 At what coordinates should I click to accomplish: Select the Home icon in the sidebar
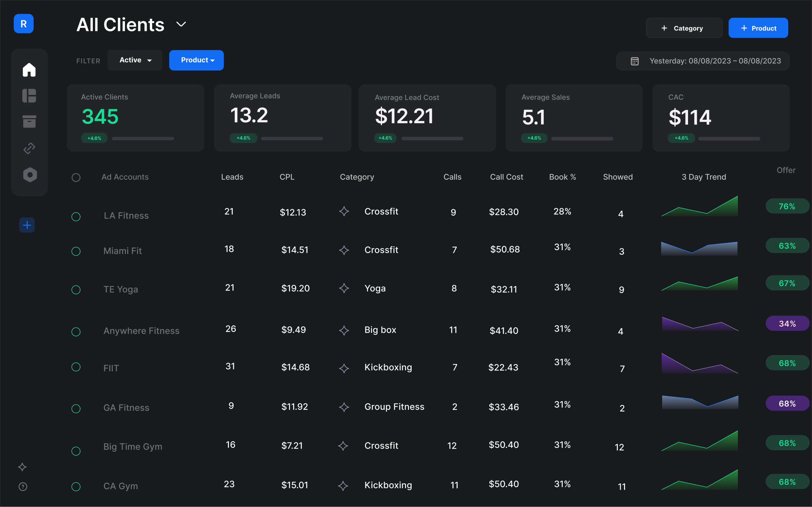tap(29, 70)
